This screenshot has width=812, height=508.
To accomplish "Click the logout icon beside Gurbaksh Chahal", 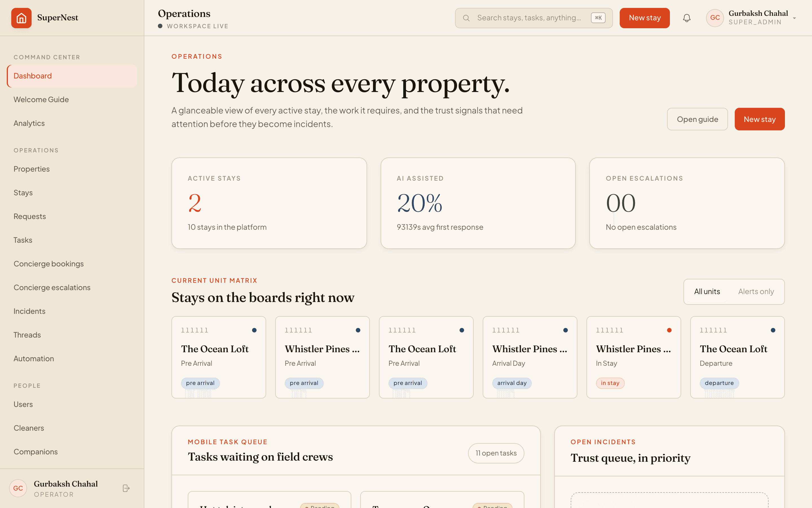I will coord(126,488).
